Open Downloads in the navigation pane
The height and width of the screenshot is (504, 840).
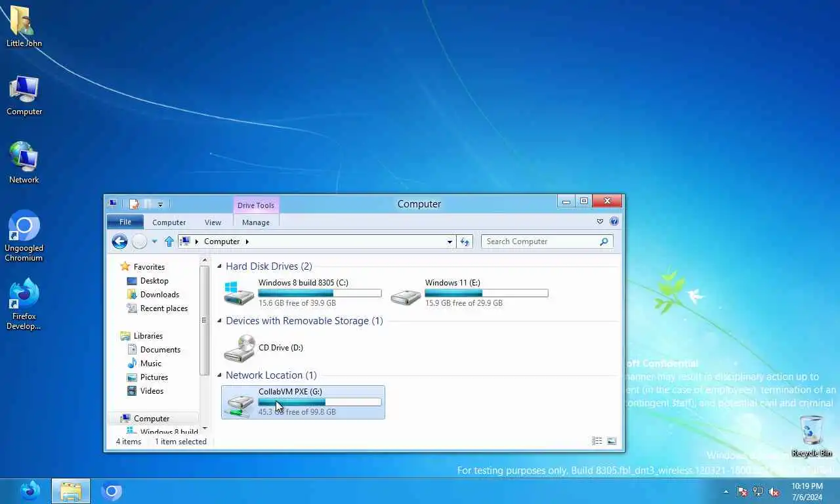[159, 295]
